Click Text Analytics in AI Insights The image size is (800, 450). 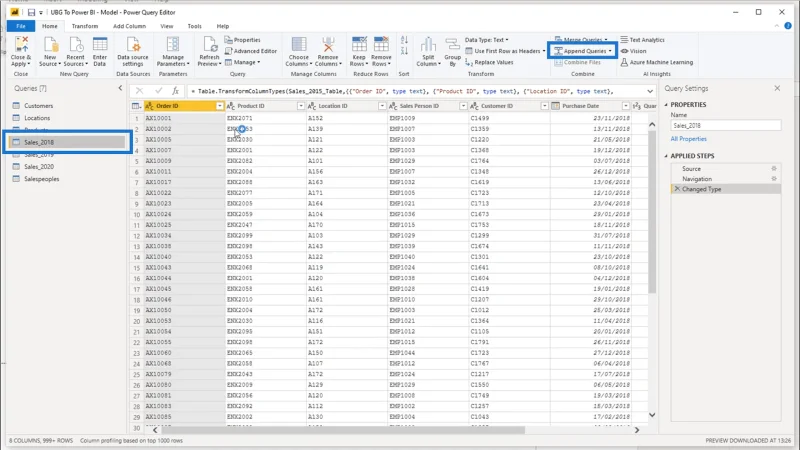pyautogui.click(x=642, y=40)
